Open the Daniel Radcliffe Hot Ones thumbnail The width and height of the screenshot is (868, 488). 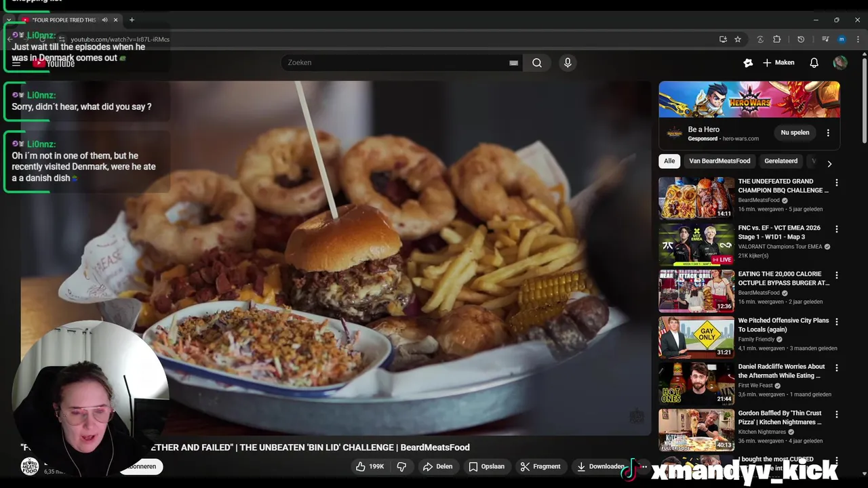tap(696, 383)
